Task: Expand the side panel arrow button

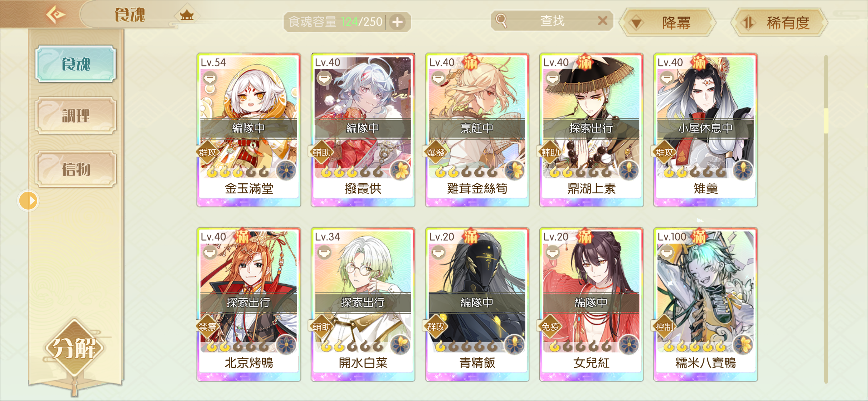Action: click(28, 201)
